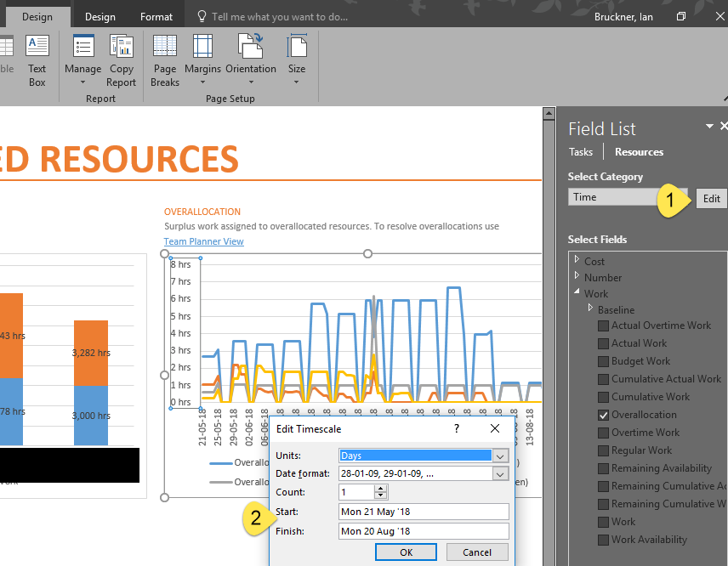Image resolution: width=728 pixels, height=566 pixels.
Task: Open the Margins icon menu
Action: tap(202, 59)
